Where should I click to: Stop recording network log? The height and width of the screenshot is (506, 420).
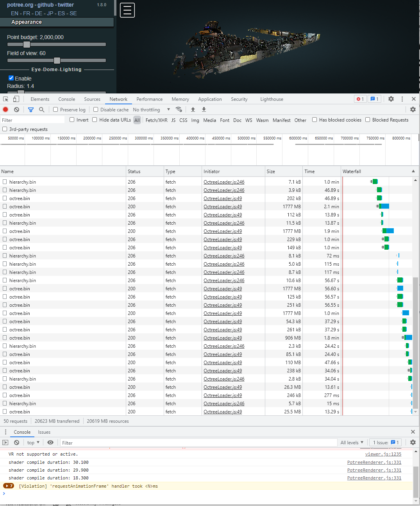5,109
